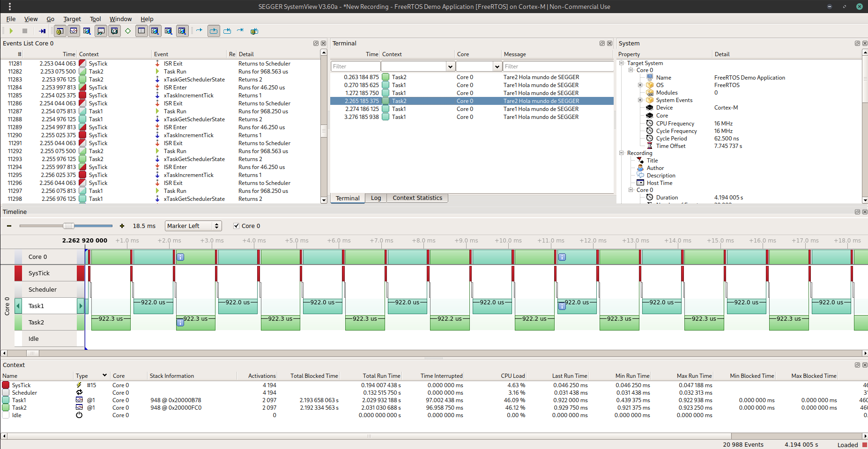The image size is (868, 449).
Task: Click the Terminal Message filter field
Action: click(557, 66)
